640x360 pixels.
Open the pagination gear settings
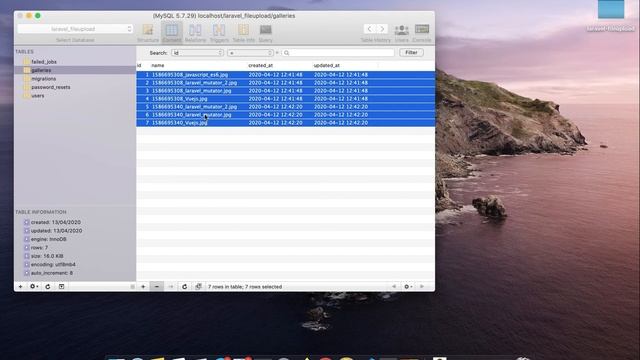(408, 287)
